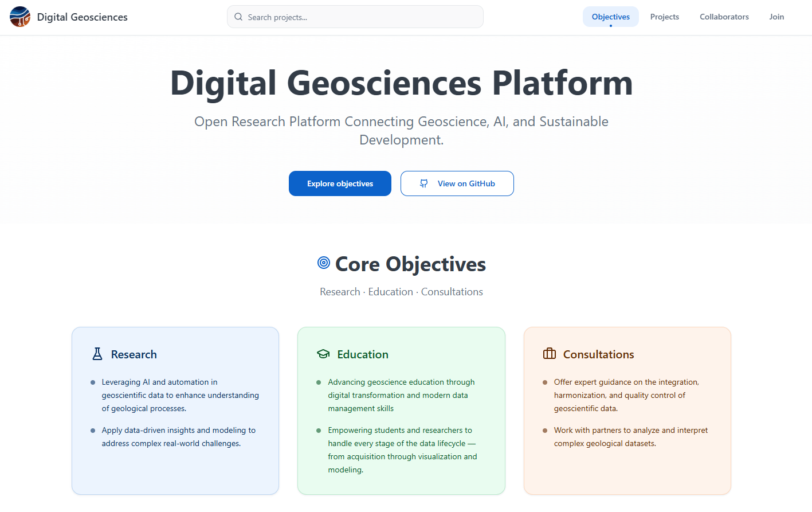The height and width of the screenshot is (512, 812).
Task: Open the Objectives nav tab
Action: pos(610,17)
